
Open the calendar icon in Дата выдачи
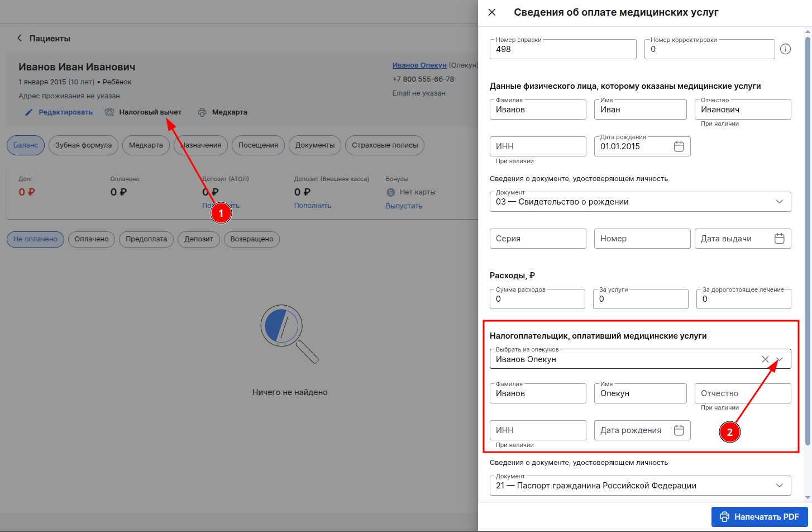pos(780,239)
